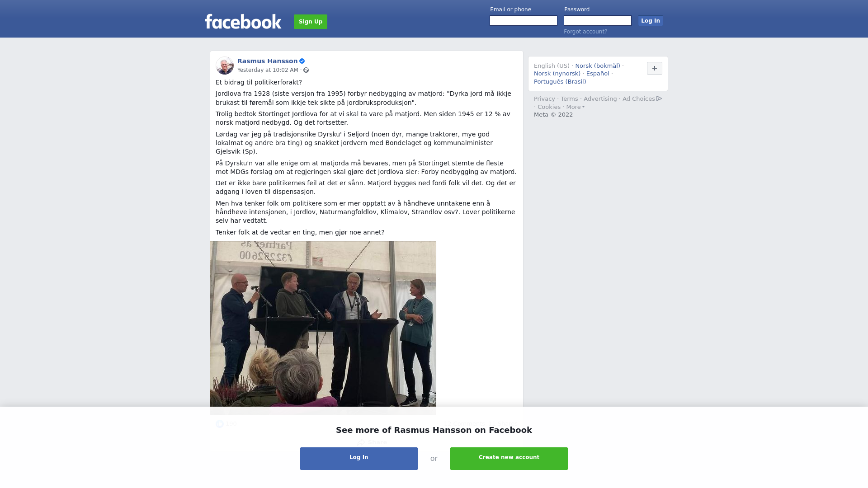Click the public globe privacy icon
This screenshot has width=868, height=488.
click(x=306, y=70)
